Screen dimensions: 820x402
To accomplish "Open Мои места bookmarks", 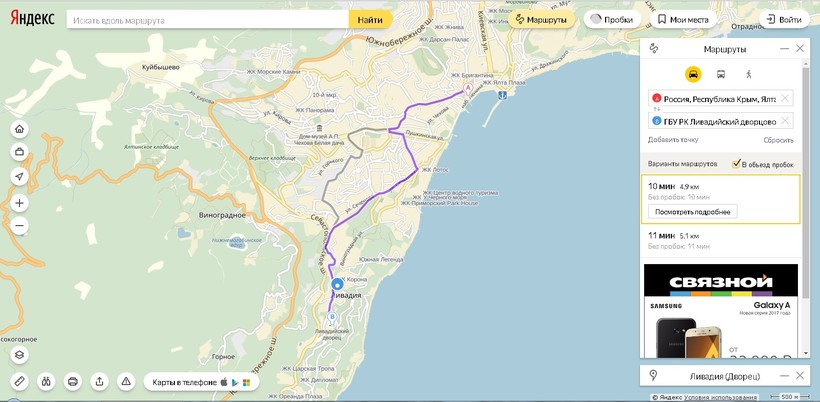I will coord(683,19).
